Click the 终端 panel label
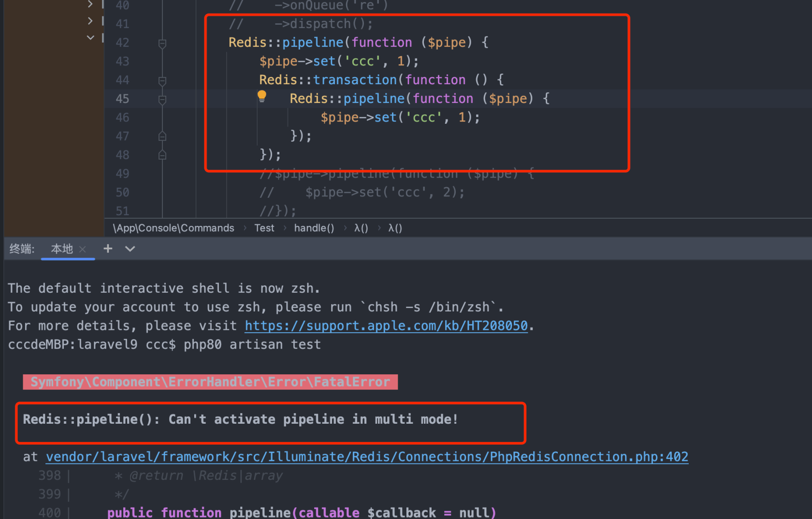 coord(22,249)
